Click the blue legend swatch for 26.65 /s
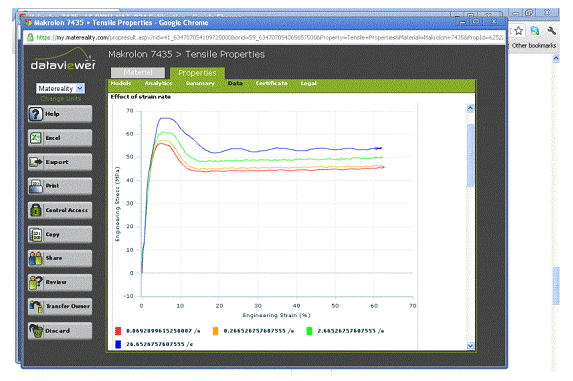 coord(118,344)
